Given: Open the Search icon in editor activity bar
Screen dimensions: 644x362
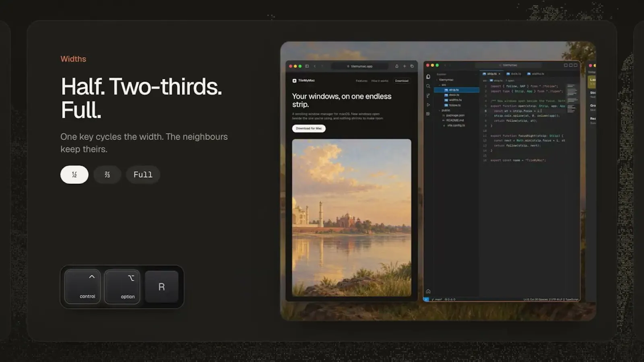Looking at the screenshot, I should tap(428, 86).
